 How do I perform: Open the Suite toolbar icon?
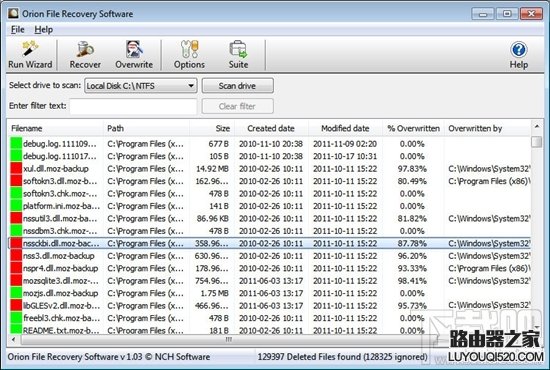click(239, 55)
